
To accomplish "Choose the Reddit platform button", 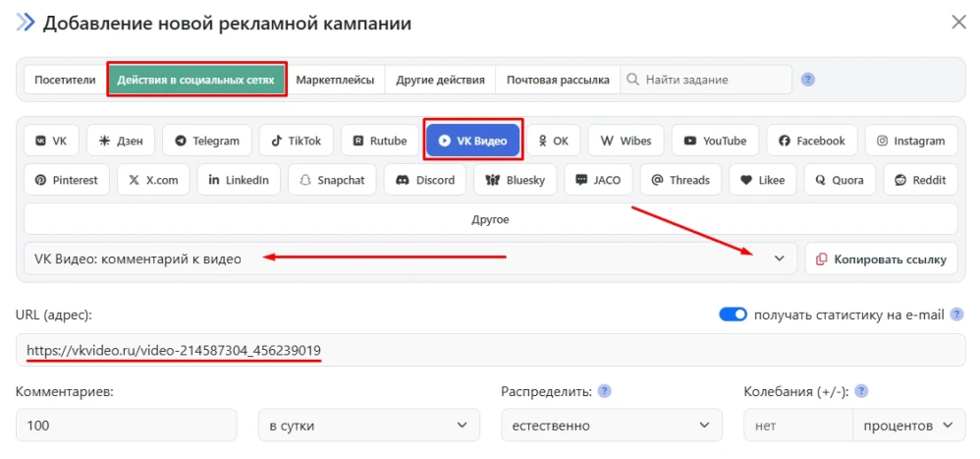I will [x=920, y=180].
